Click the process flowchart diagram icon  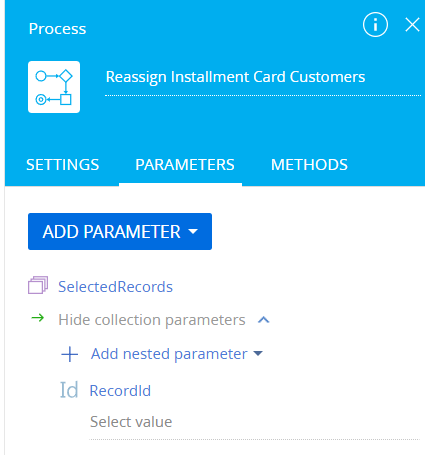pyautogui.click(x=54, y=87)
